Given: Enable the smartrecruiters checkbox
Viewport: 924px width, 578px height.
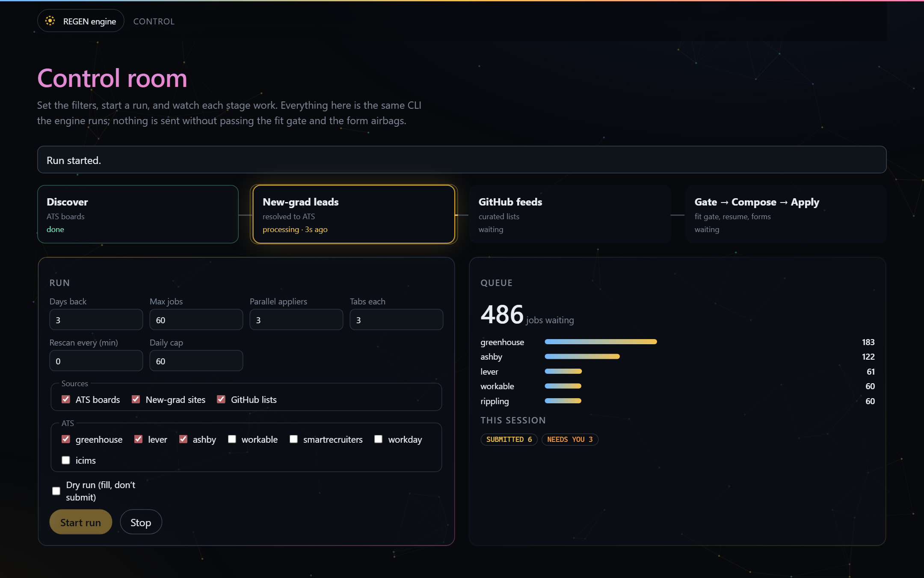Looking at the screenshot, I should pos(293,439).
